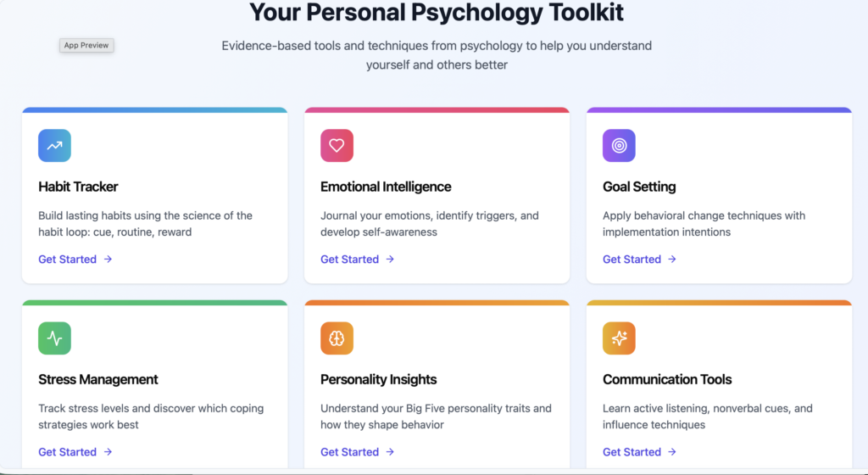
Task: Click the Your Personal Psychology Toolkit heading
Action: point(437,13)
